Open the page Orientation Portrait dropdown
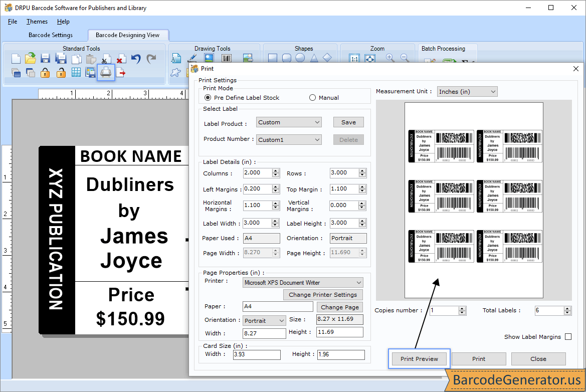586x392 pixels. tap(264, 321)
